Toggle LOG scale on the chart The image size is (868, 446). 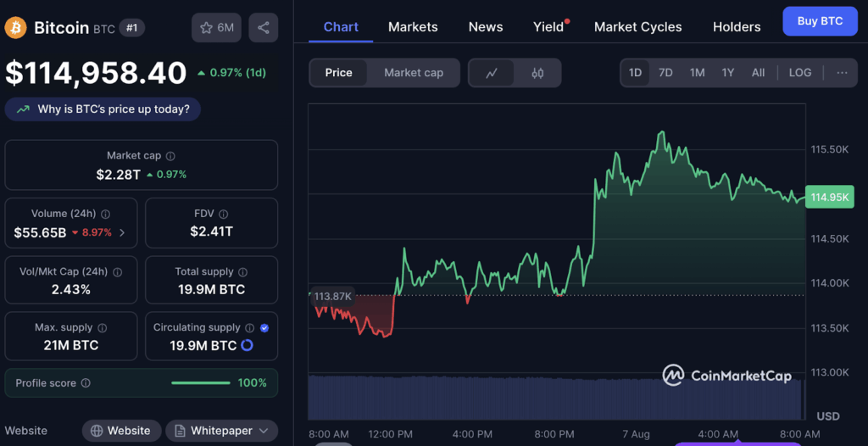(799, 73)
